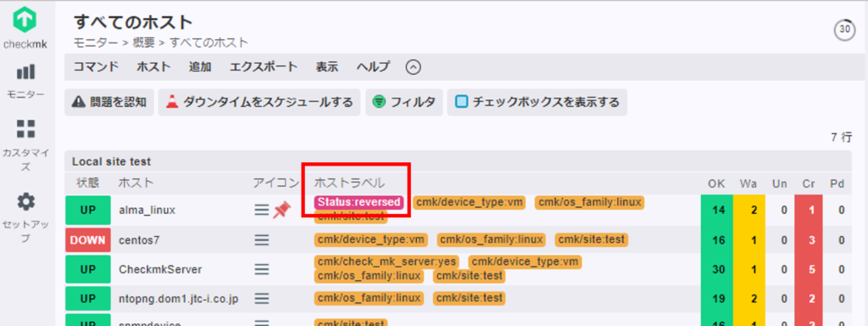
Task: Open action menu for CheckmkServer host
Action: point(262,269)
